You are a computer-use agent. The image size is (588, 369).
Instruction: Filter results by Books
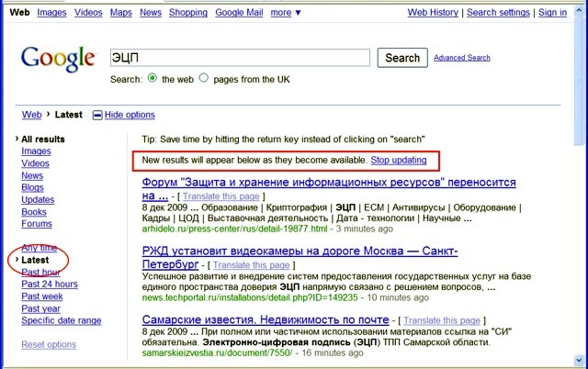click(34, 212)
